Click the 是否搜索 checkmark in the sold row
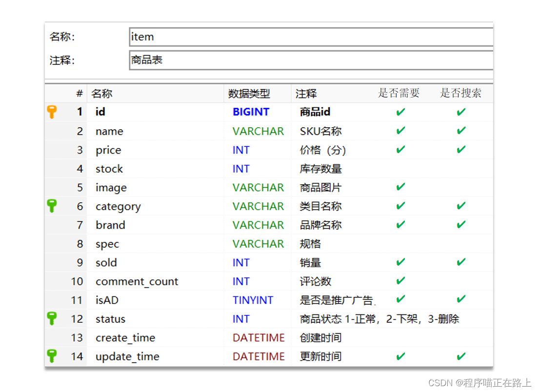539x392 pixels. coord(461,262)
